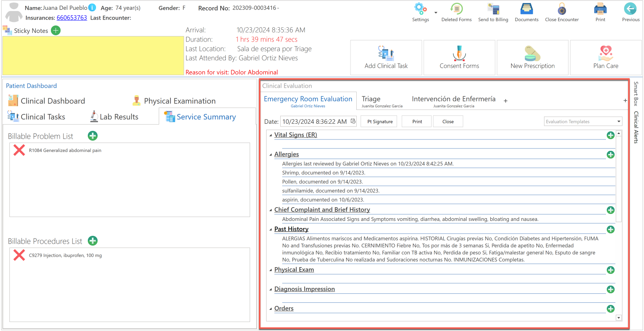Click the Close Encounter lock icon
Viewport: 644px width, 331px height.
(x=562, y=9)
